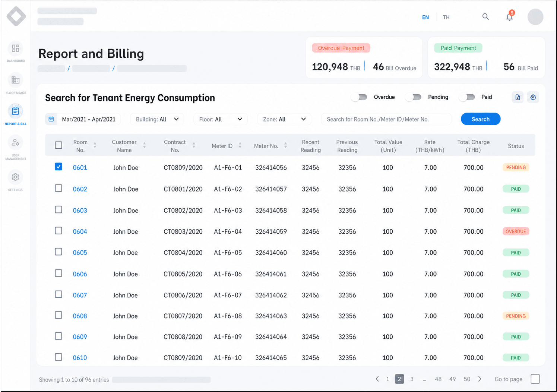This screenshot has height=392, width=557.
Task: Click the Status column header
Action: pos(516,146)
